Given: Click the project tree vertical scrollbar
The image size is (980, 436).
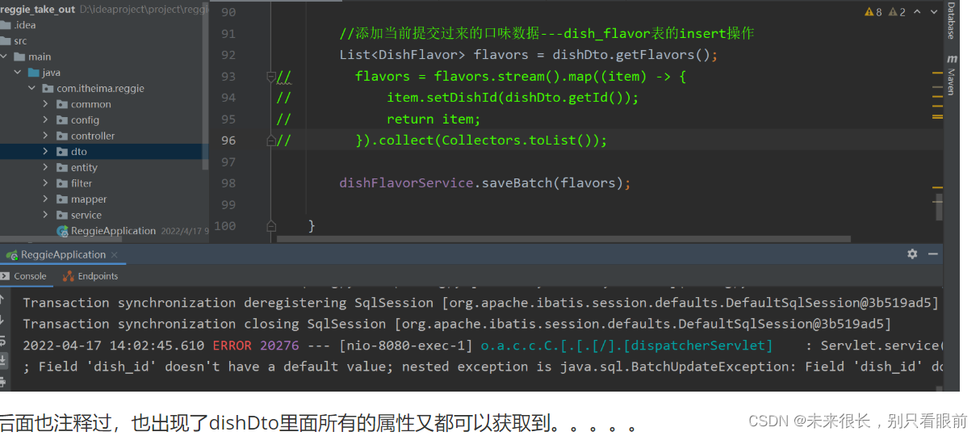Looking at the screenshot, I should coord(204,83).
